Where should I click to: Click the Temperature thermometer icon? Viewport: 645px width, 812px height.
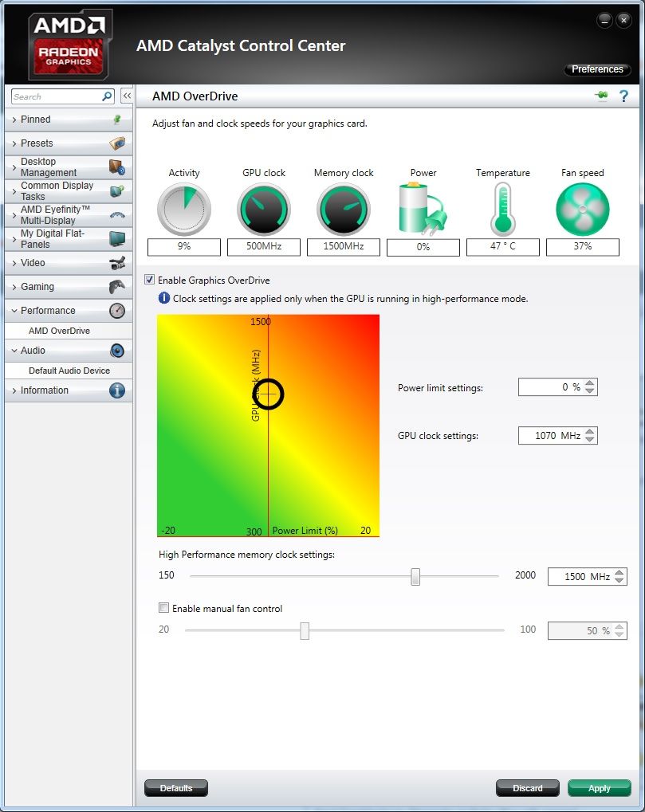[502, 210]
